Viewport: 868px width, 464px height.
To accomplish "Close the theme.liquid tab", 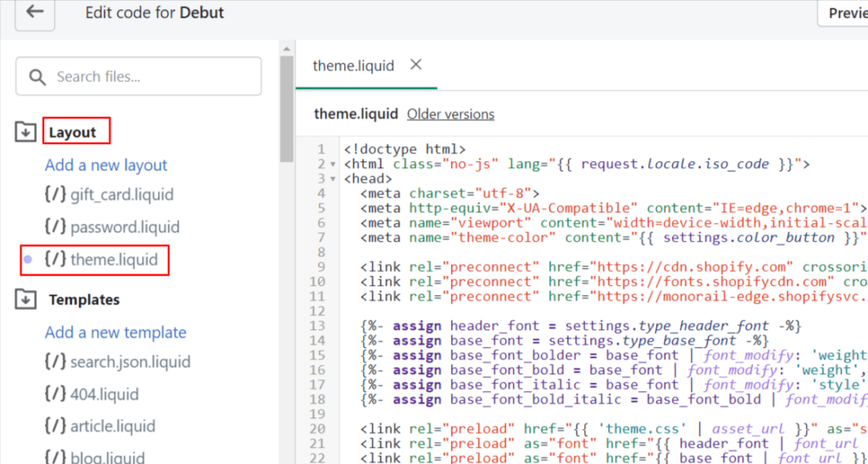I will [x=415, y=64].
